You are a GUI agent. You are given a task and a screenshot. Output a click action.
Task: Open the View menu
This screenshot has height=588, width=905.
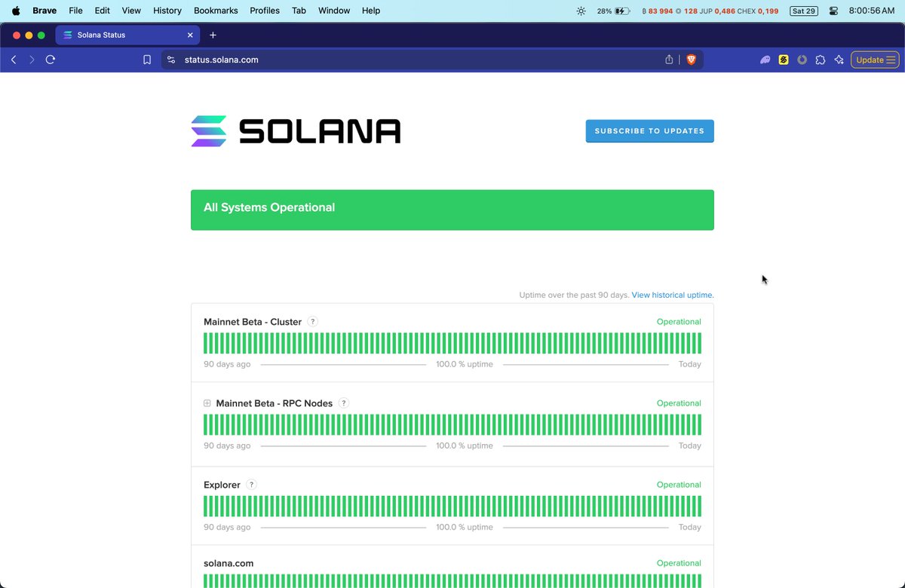point(131,11)
